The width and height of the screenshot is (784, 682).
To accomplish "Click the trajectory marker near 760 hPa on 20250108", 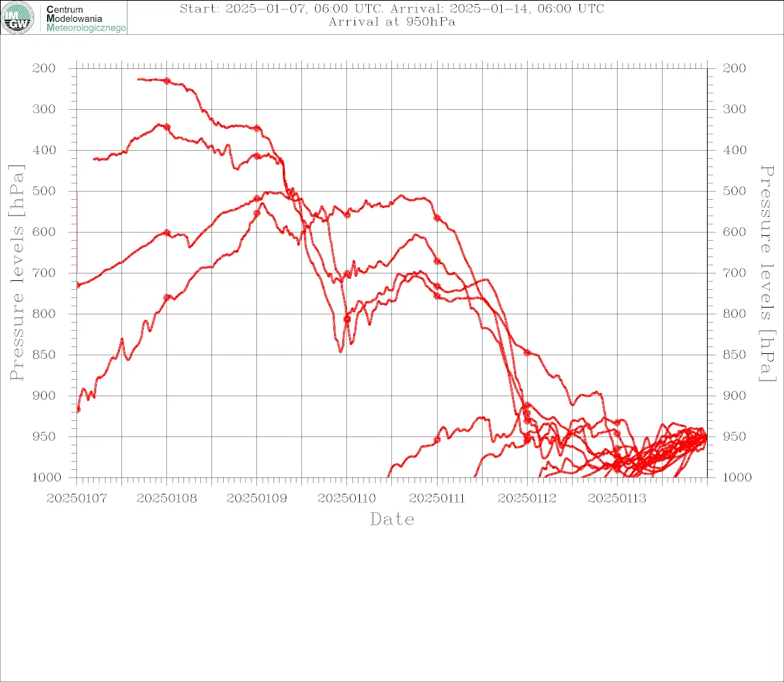I will pos(167,297).
